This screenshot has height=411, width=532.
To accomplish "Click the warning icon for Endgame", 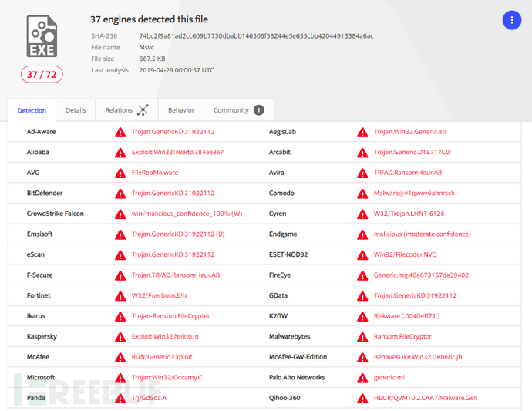I will (362, 234).
